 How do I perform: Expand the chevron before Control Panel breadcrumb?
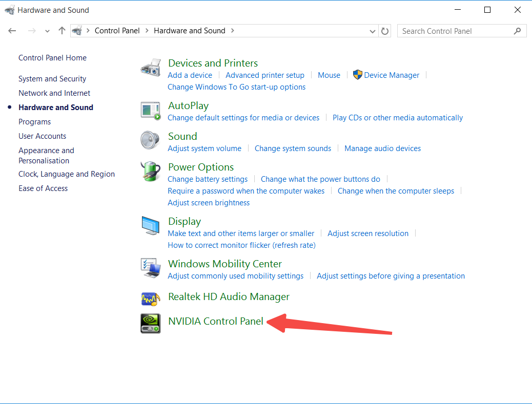(x=88, y=31)
